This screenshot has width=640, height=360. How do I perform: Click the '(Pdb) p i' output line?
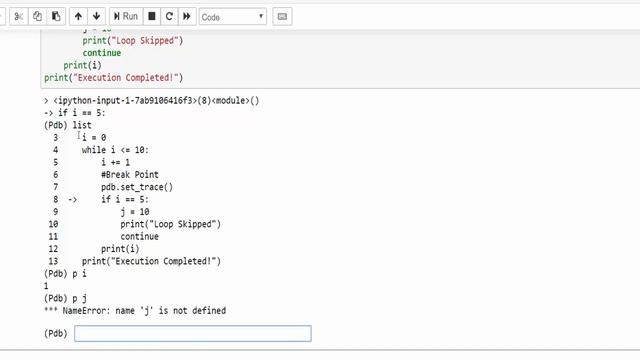coord(65,273)
